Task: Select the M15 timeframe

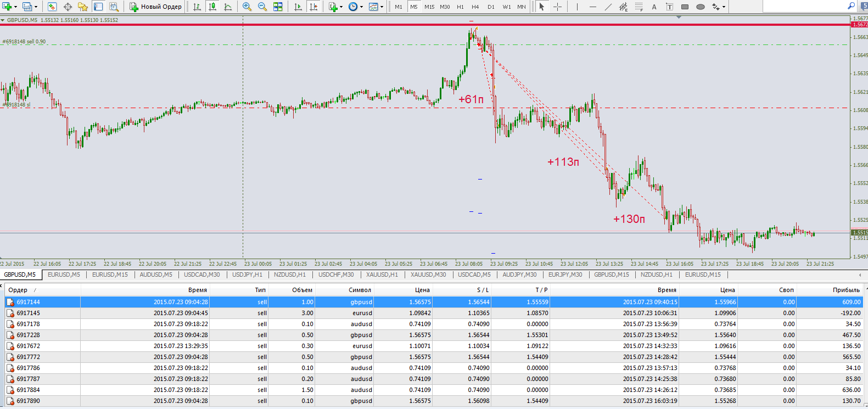Action: click(x=429, y=7)
